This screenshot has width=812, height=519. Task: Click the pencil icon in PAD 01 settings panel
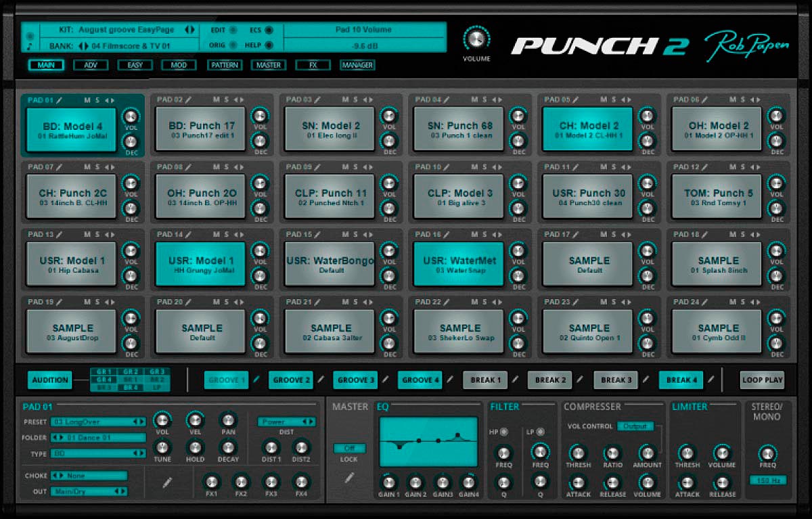click(167, 482)
